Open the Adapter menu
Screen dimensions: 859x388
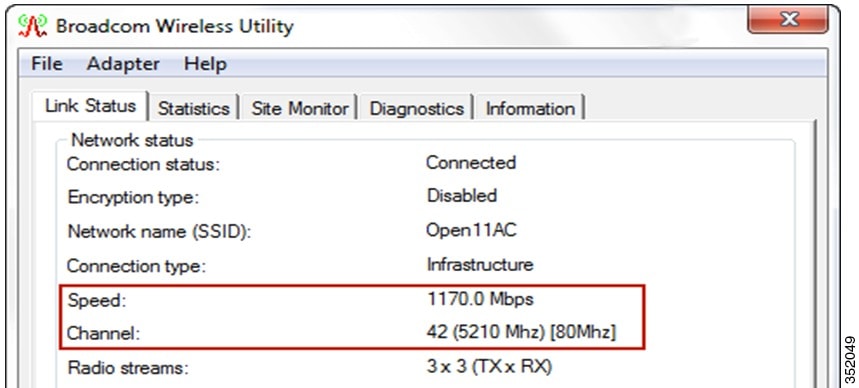click(x=123, y=64)
